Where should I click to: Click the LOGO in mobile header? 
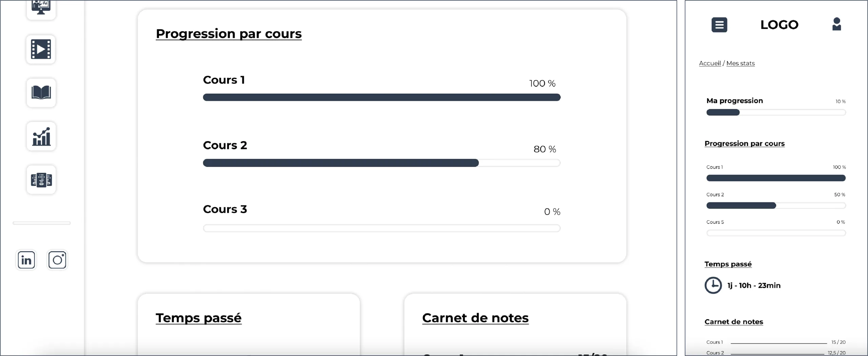tap(779, 25)
